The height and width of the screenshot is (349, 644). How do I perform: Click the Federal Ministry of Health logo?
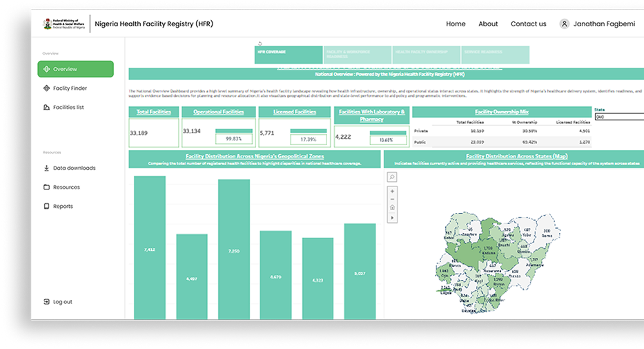coord(64,23)
